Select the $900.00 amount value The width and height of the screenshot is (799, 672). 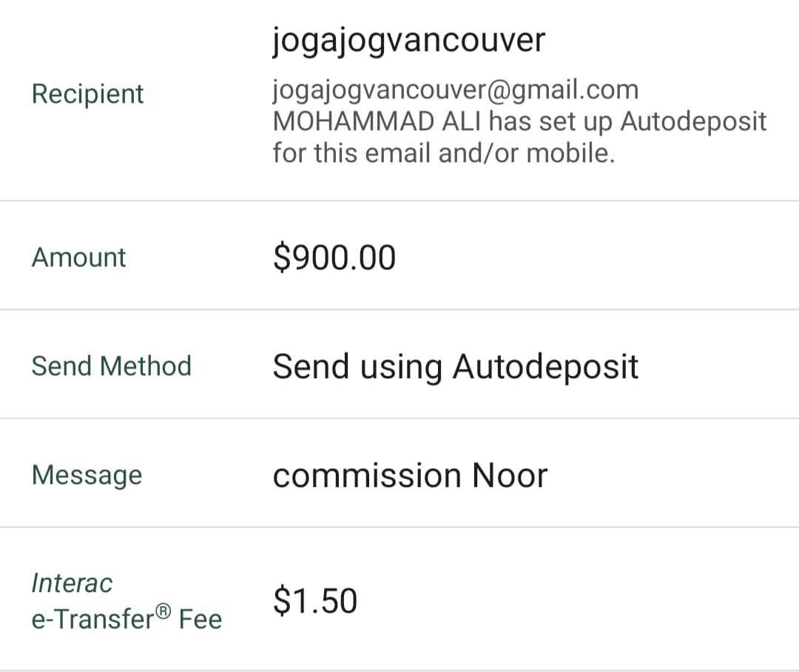click(x=334, y=258)
